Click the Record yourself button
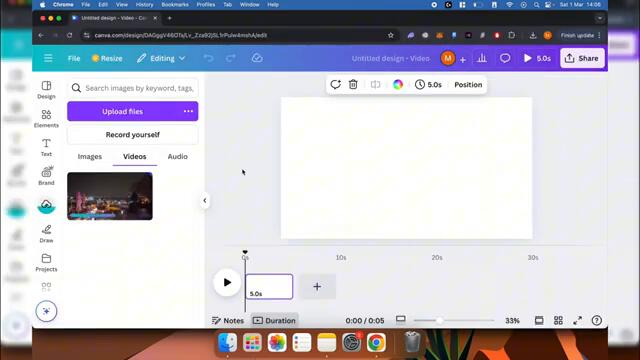Image resolution: width=640 pixels, height=360 pixels. (133, 135)
